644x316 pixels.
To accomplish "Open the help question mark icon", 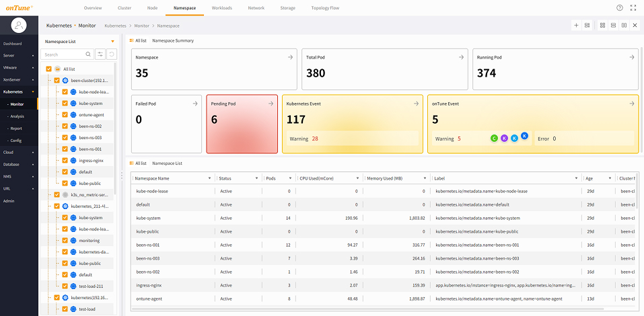I will [x=620, y=8].
